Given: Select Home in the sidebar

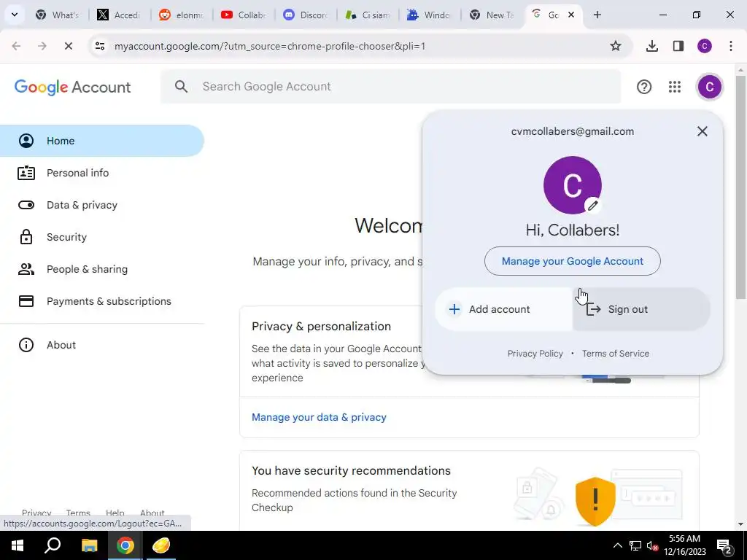Looking at the screenshot, I should (x=102, y=141).
